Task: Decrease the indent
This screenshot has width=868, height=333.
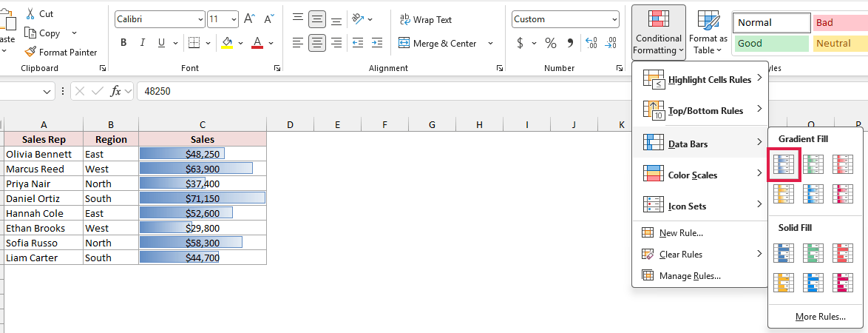Action: click(x=358, y=43)
